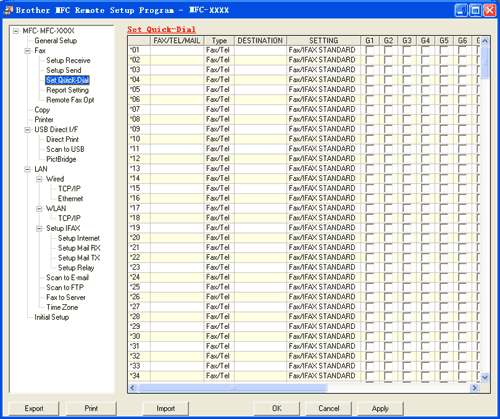Collapse the USB Direct I/F tree node

(x=27, y=130)
